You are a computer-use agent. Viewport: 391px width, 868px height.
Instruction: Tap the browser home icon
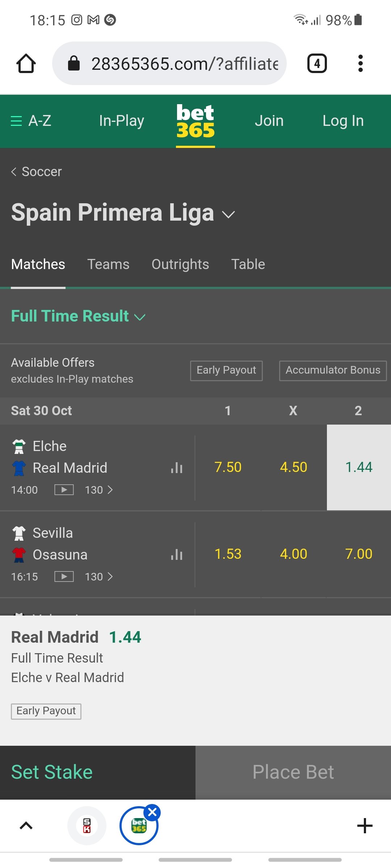pos(26,64)
